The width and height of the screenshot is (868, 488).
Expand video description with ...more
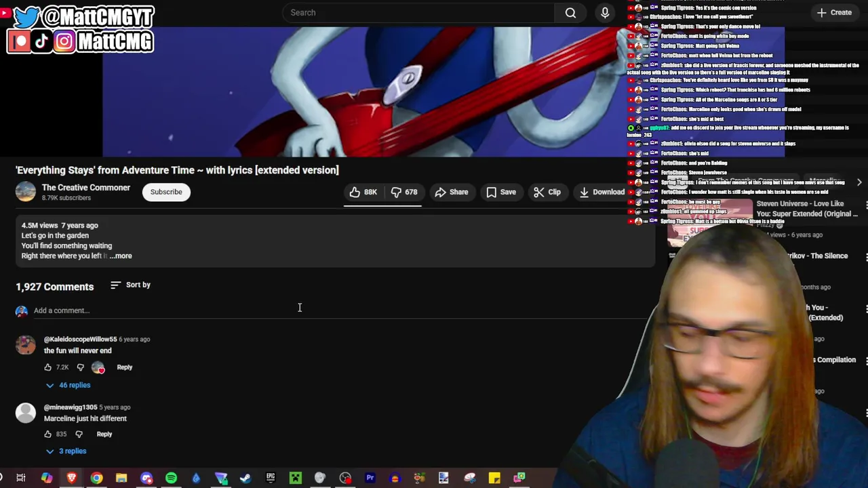(x=121, y=256)
